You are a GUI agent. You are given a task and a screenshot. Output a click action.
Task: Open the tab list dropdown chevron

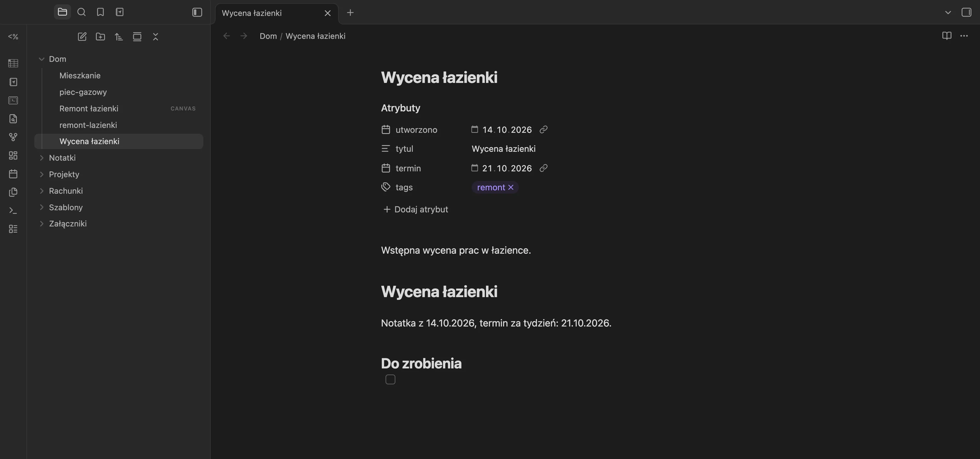point(948,13)
